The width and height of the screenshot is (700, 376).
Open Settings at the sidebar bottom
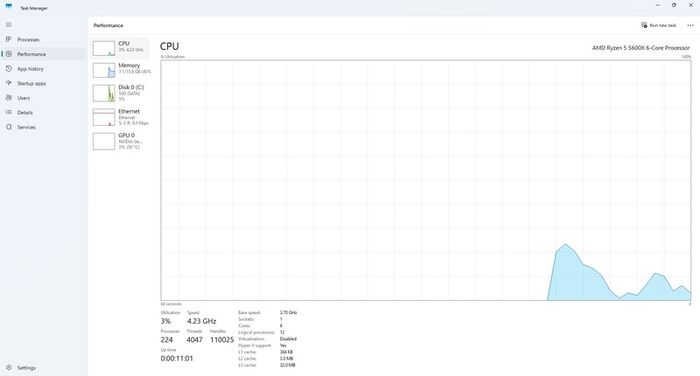point(26,368)
